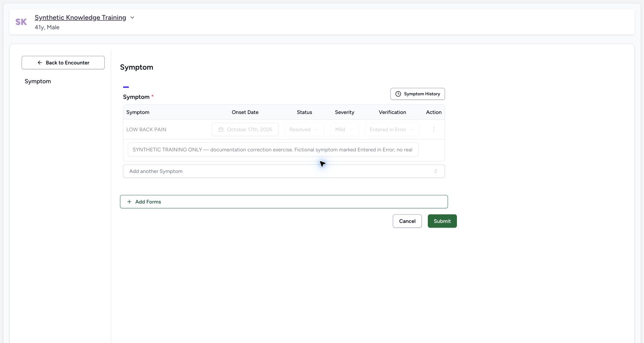644x343 pixels.
Task: Click Add Forms
Action: pyautogui.click(x=284, y=202)
